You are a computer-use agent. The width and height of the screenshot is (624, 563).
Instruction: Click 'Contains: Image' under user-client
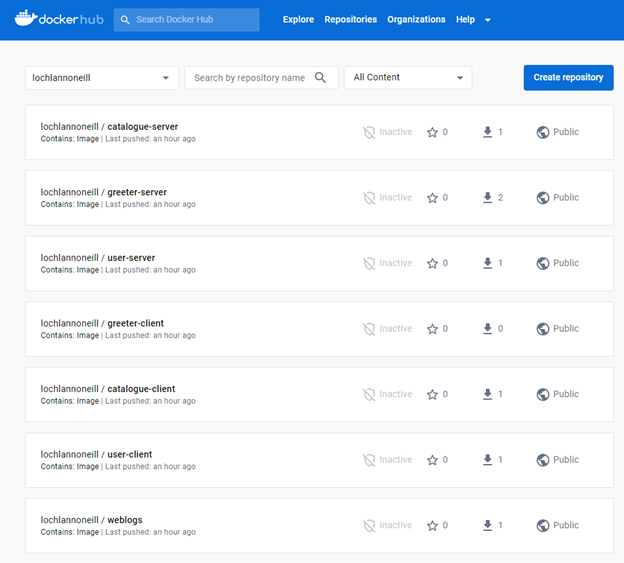[x=70, y=466]
